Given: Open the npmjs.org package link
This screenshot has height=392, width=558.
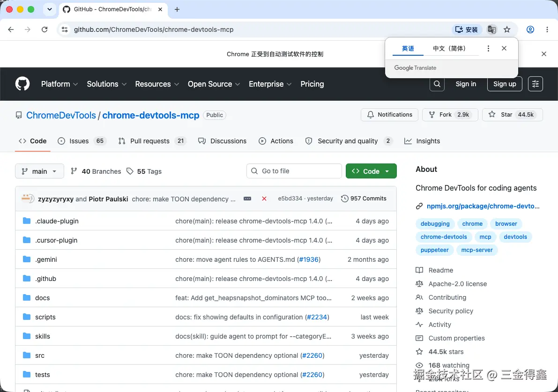Looking at the screenshot, I should coord(483,207).
